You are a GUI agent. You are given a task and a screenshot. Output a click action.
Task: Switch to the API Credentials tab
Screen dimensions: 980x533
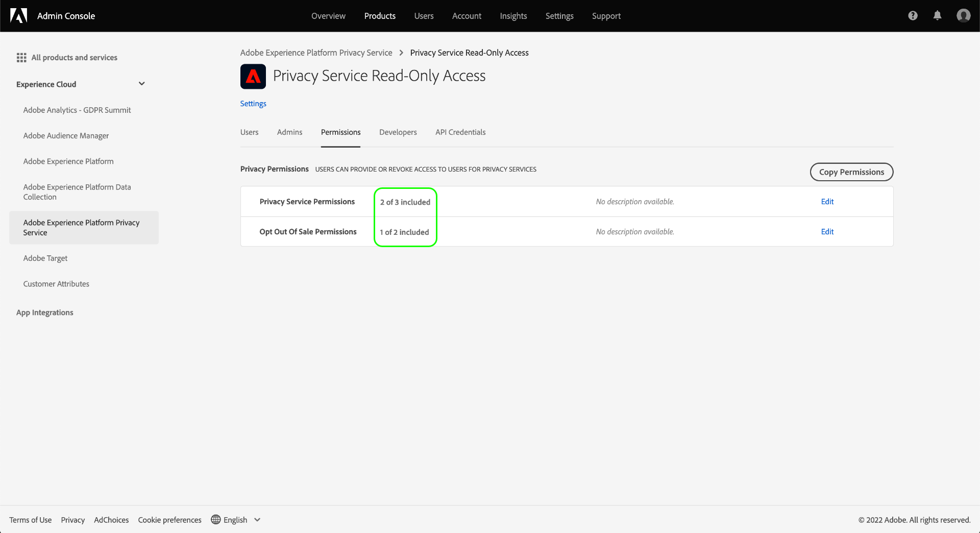pos(460,132)
